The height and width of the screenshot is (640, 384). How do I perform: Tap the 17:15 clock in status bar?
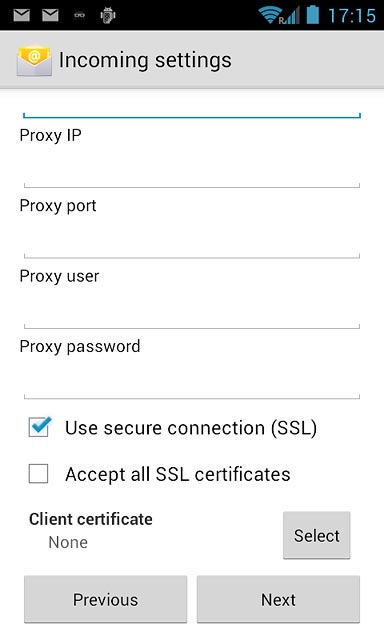[x=352, y=16]
